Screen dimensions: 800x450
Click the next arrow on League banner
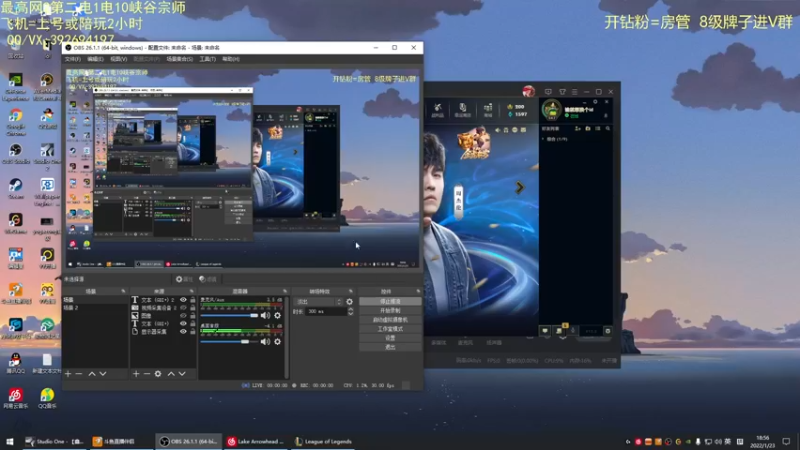519,188
